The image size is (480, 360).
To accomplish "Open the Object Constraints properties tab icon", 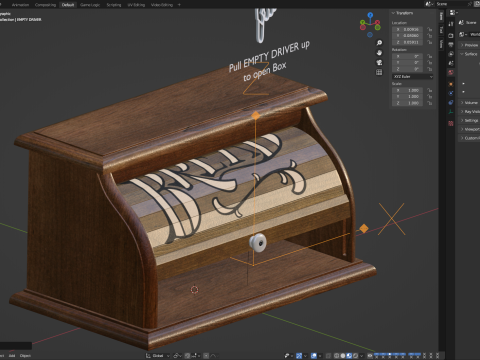I will 451,102.
